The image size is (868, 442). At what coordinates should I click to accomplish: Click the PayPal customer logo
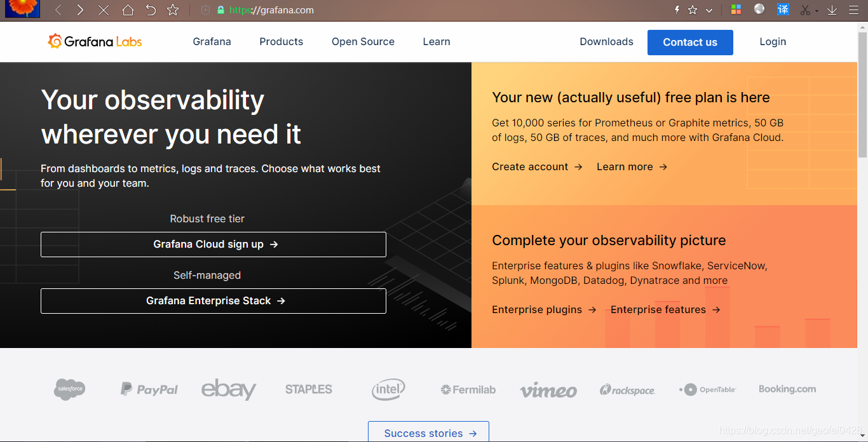pyautogui.click(x=149, y=389)
